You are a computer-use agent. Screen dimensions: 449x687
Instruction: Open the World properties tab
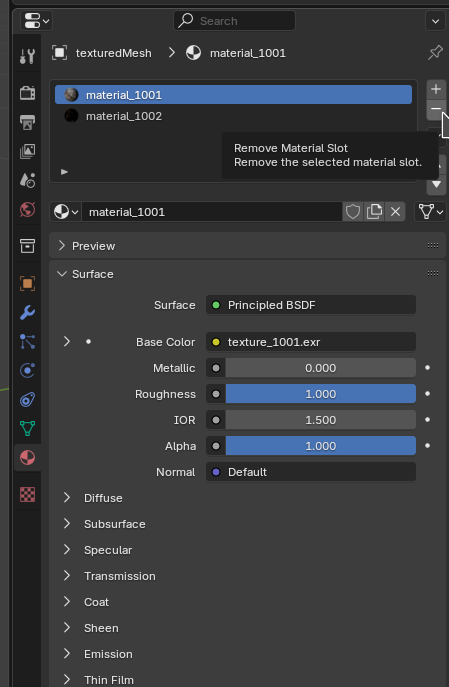[27, 209]
